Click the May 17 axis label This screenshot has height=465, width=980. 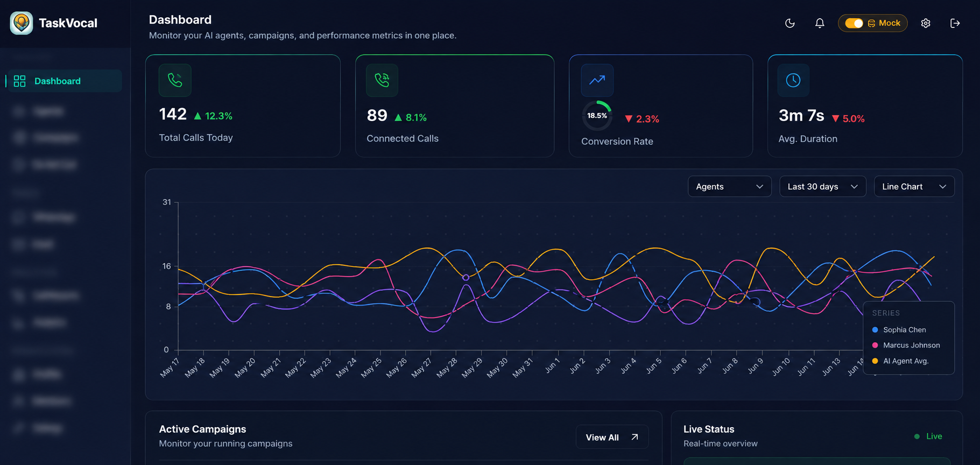pyautogui.click(x=170, y=368)
